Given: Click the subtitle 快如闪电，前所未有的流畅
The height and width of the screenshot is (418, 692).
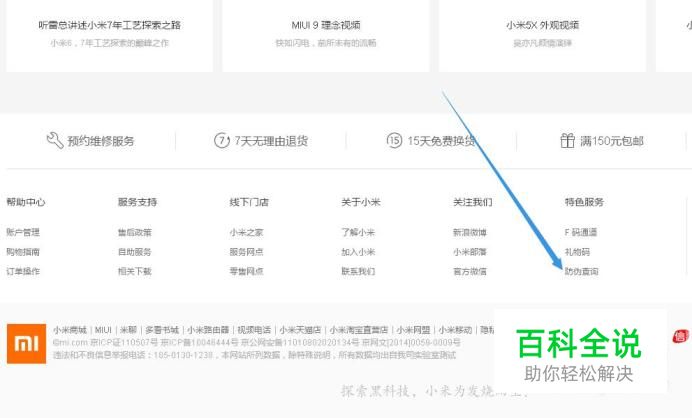Looking at the screenshot, I should (326, 43).
